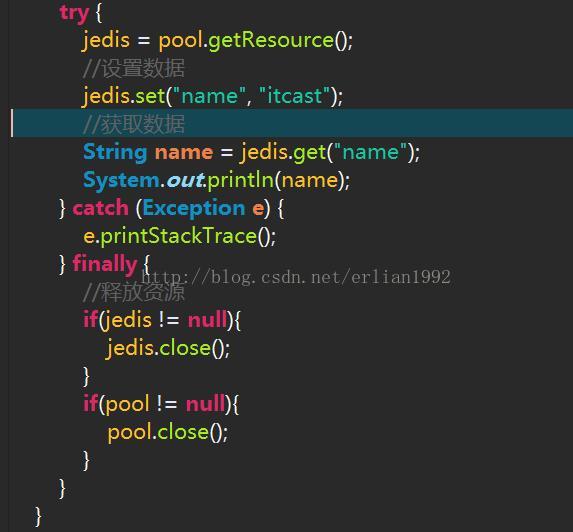Click the 'finally' keyword
573x532 pixels.
(x=105, y=264)
